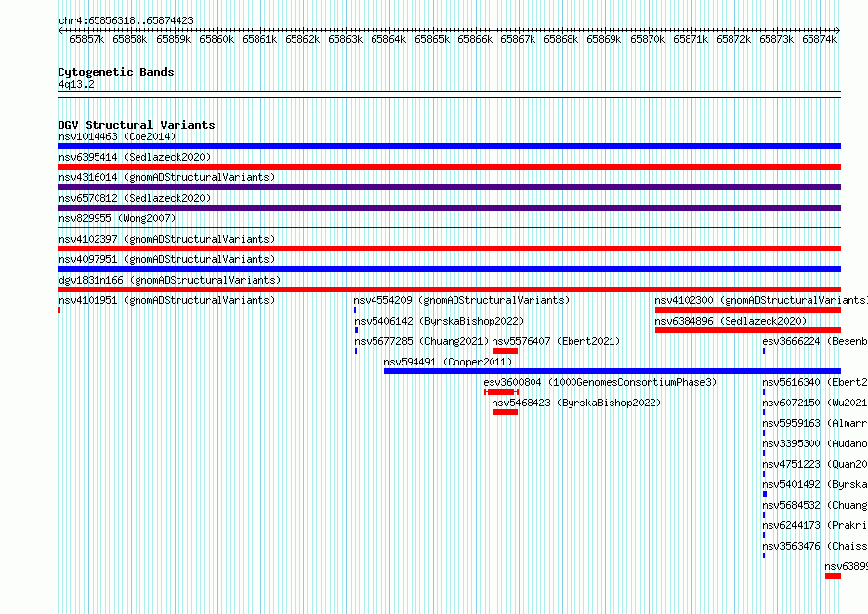This screenshot has height=614, width=868.
Task: Click the purple bar under nsv4316014
Action: pos(449,187)
